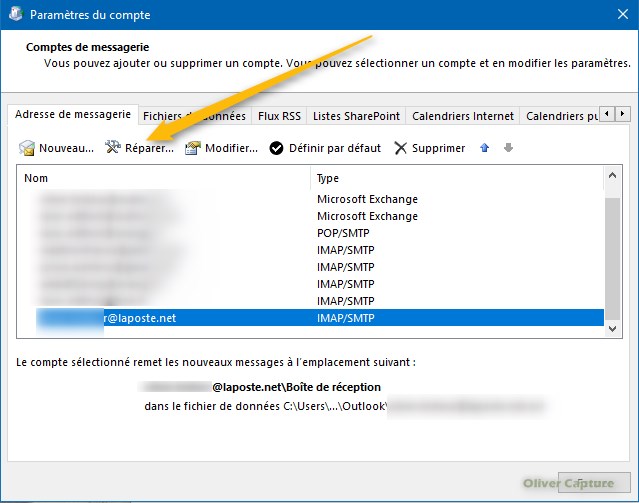
Task: Click the Modifier... button label
Action: (x=231, y=148)
